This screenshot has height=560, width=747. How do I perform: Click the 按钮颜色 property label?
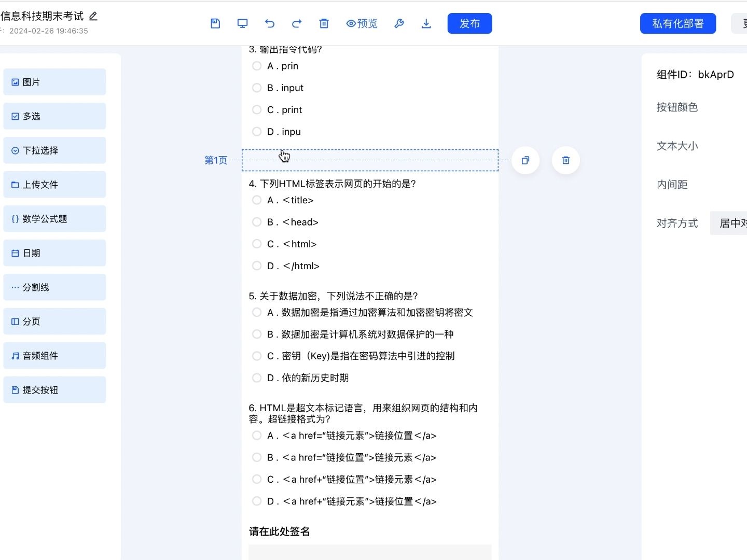pos(677,107)
